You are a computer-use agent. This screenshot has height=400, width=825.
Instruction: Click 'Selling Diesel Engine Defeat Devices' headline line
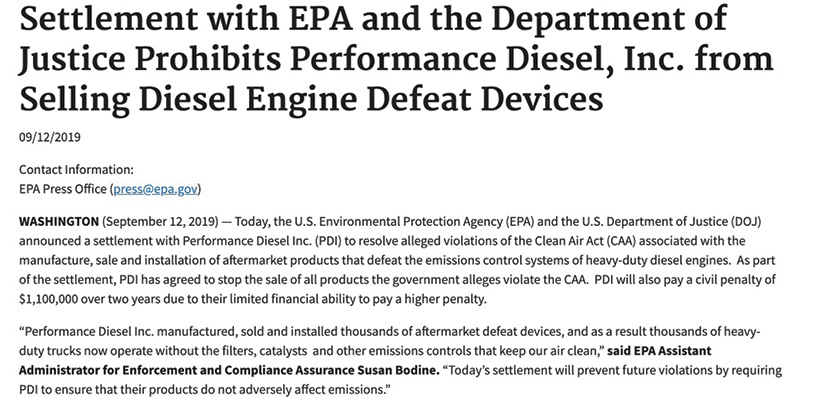pyautogui.click(x=311, y=98)
